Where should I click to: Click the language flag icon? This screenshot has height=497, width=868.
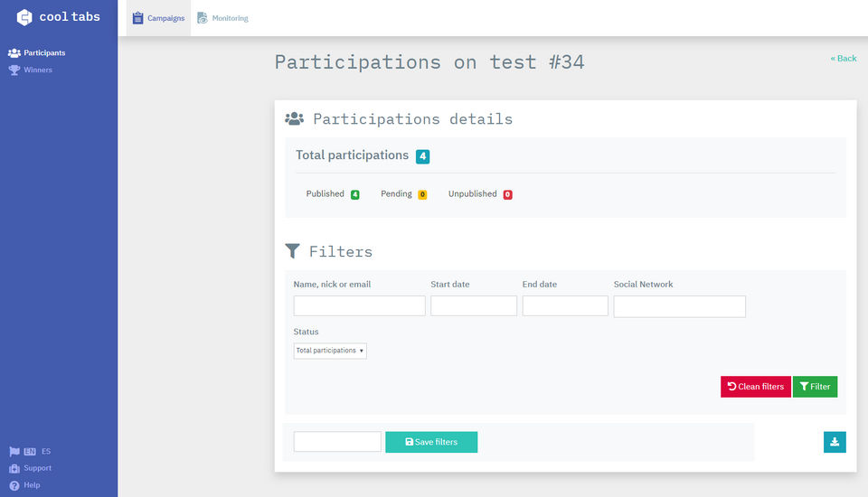14,452
